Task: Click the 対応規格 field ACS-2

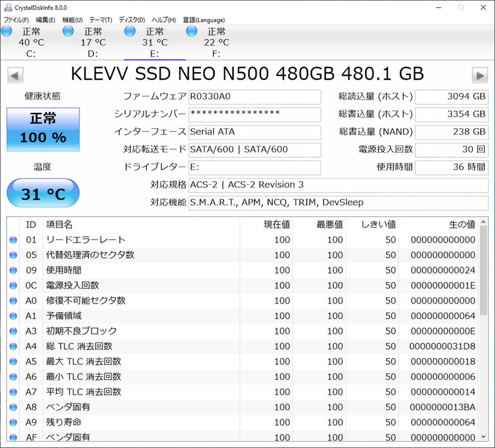Action: click(x=338, y=185)
